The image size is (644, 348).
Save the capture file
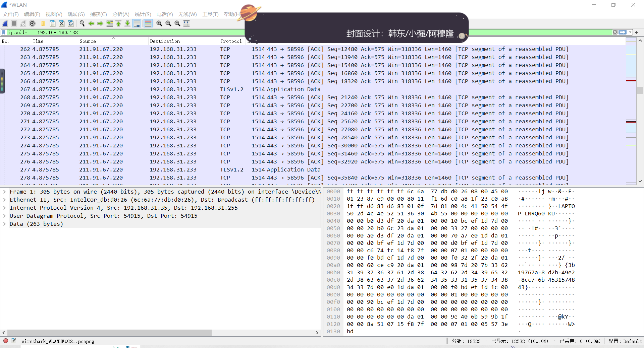pos(53,23)
